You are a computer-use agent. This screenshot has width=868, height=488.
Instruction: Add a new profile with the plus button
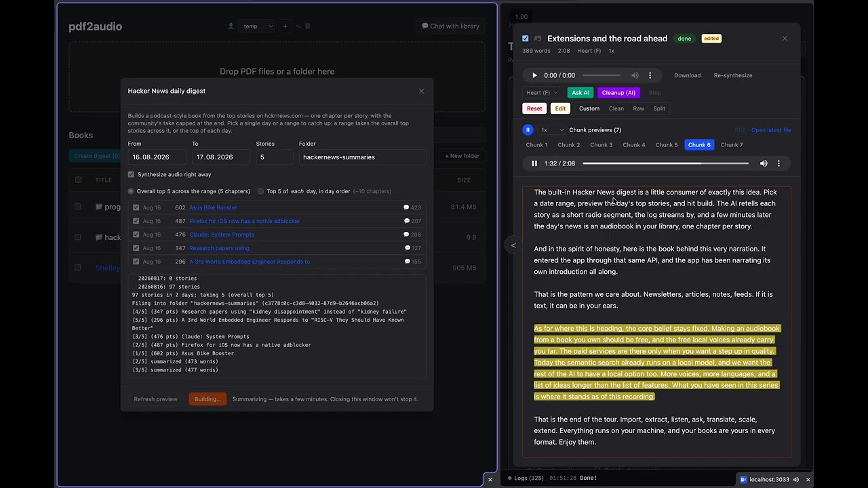coord(285,26)
